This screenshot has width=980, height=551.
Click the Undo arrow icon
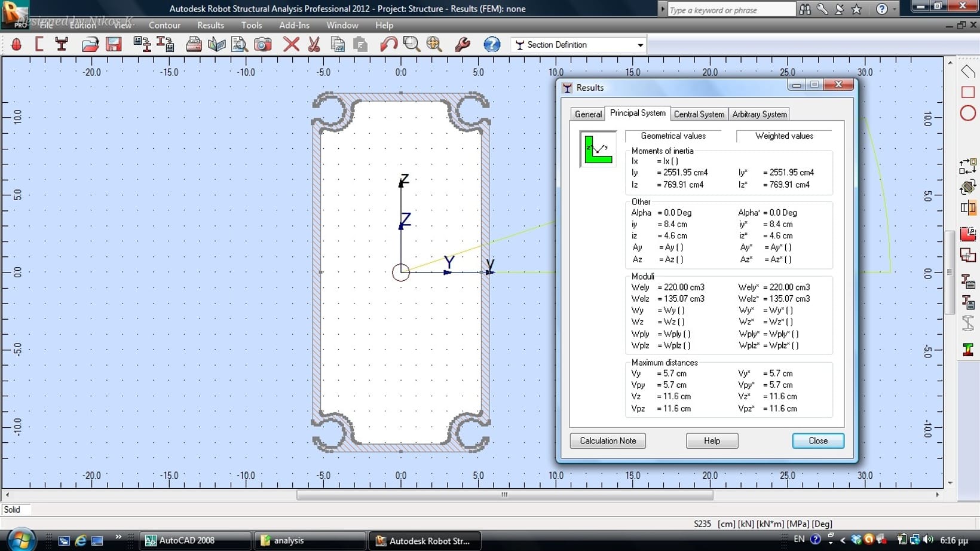[x=388, y=44]
